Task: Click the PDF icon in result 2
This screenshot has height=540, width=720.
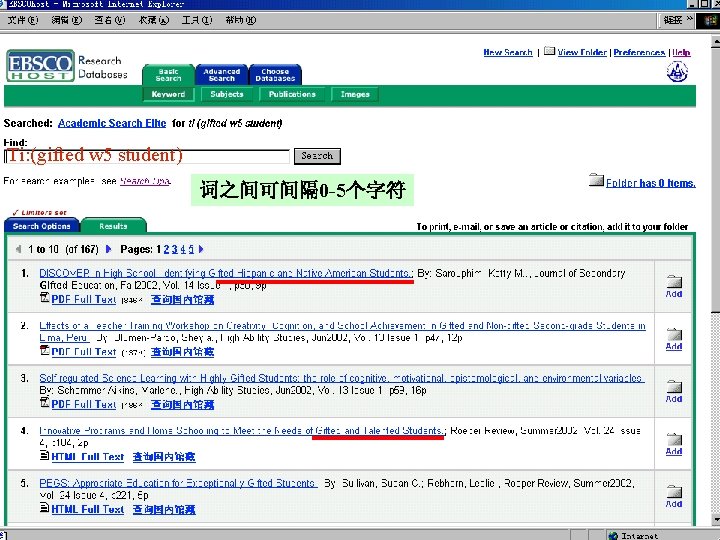Action: pos(45,350)
